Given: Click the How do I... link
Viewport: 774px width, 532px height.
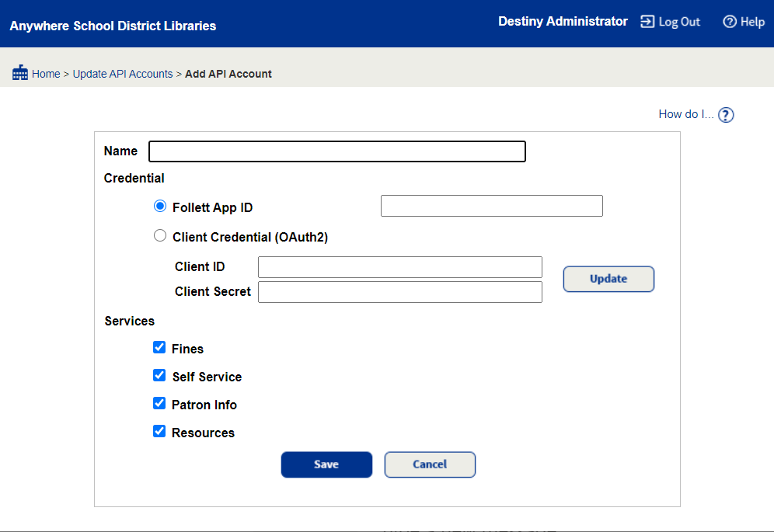Looking at the screenshot, I should (x=685, y=114).
